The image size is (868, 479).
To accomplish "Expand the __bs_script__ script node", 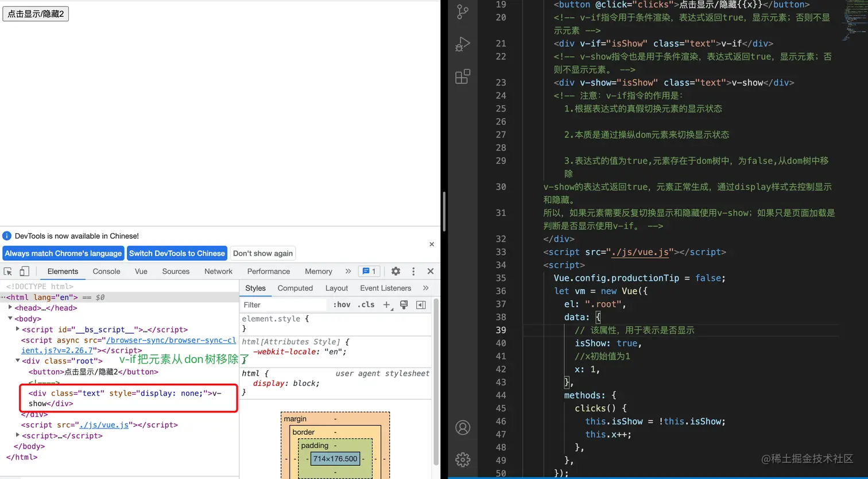I will 18,329.
